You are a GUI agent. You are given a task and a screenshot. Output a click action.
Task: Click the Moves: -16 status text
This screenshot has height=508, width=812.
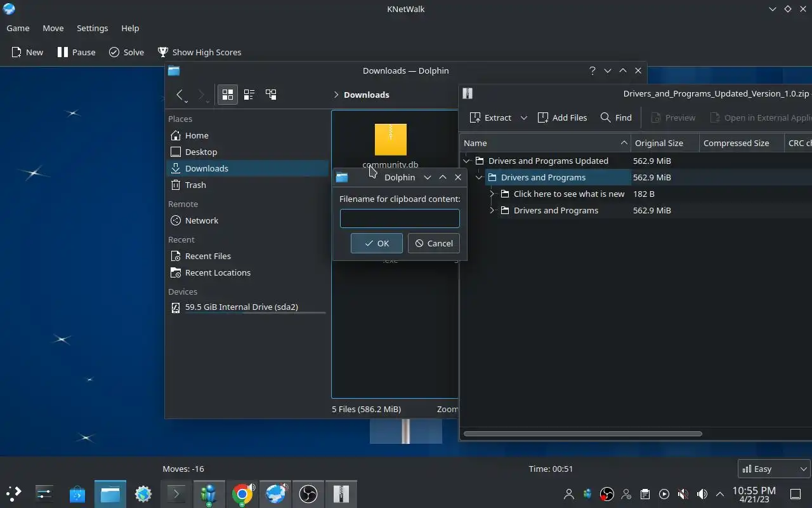pos(183,469)
